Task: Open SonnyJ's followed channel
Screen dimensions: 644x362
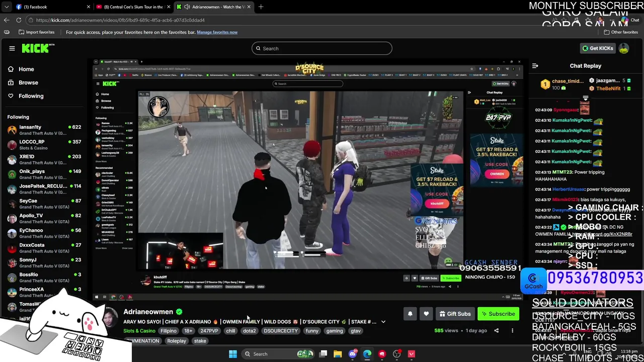Action: pyautogui.click(x=44, y=262)
